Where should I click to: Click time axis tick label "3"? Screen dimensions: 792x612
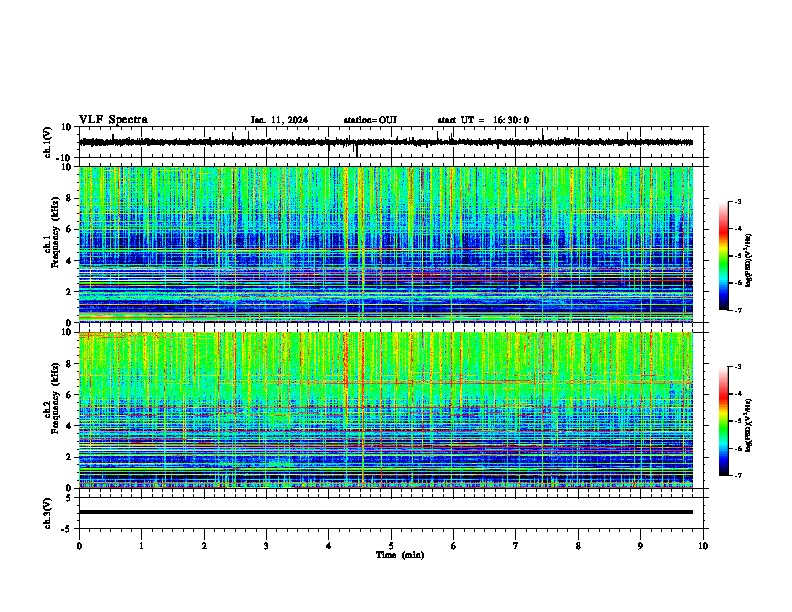click(x=266, y=546)
